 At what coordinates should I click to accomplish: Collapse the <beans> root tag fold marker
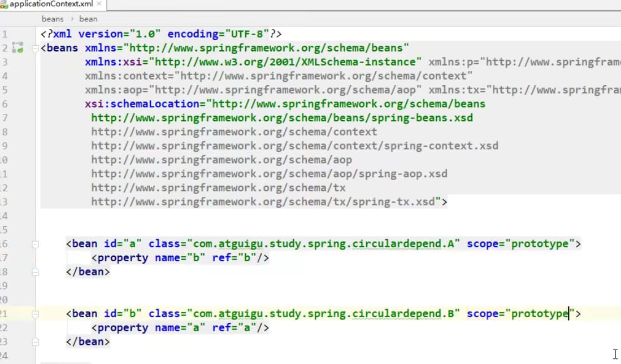(35, 49)
